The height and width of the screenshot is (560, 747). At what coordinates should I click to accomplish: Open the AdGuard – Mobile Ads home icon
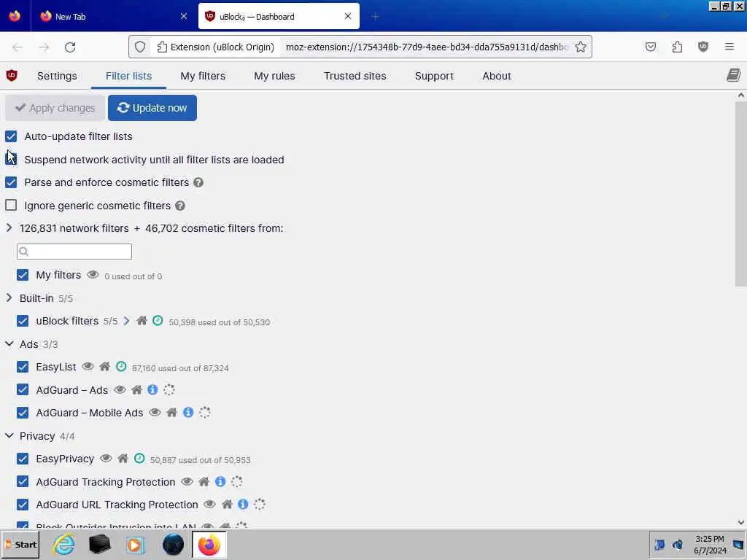coord(172,413)
